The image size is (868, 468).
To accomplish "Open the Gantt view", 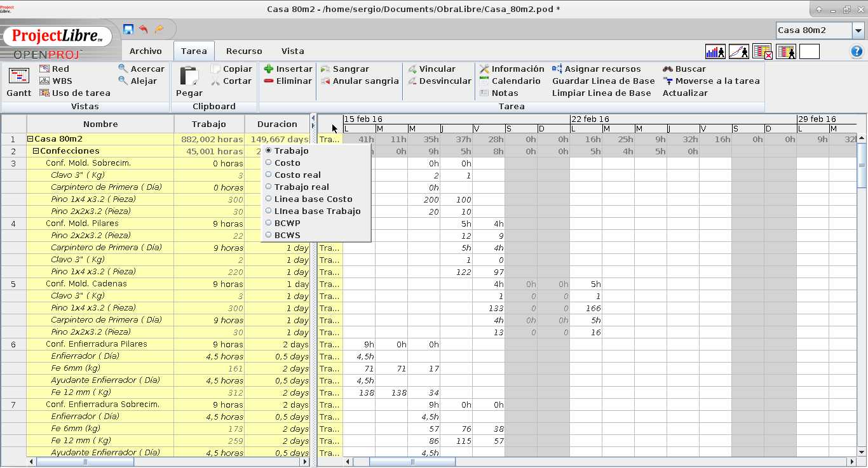I will [19, 82].
